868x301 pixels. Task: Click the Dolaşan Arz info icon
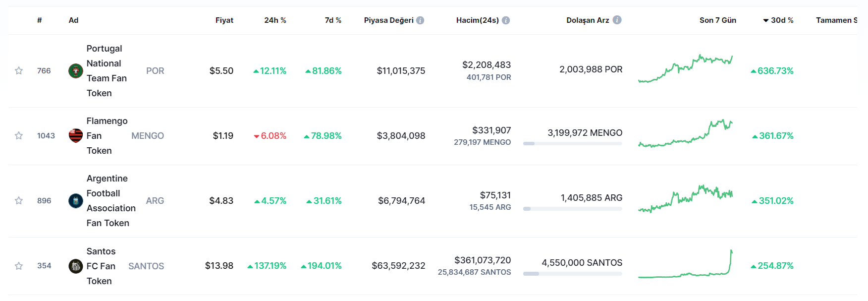617,20
